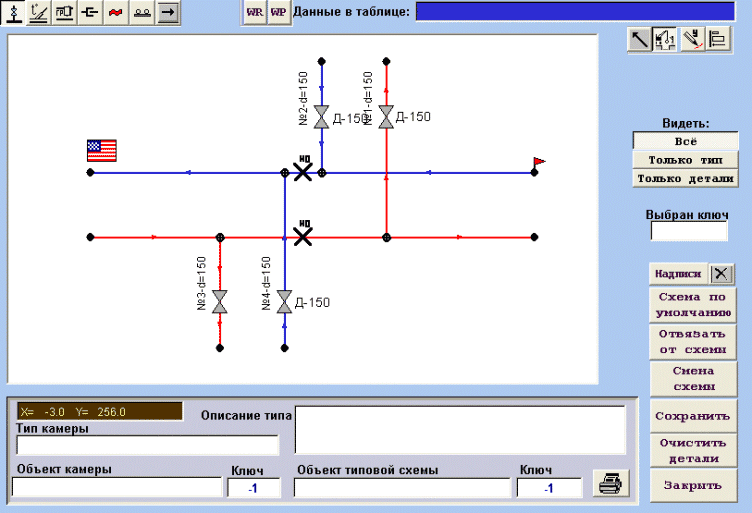
Task: Click the pencil edit tool icon
Action: (x=691, y=40)
